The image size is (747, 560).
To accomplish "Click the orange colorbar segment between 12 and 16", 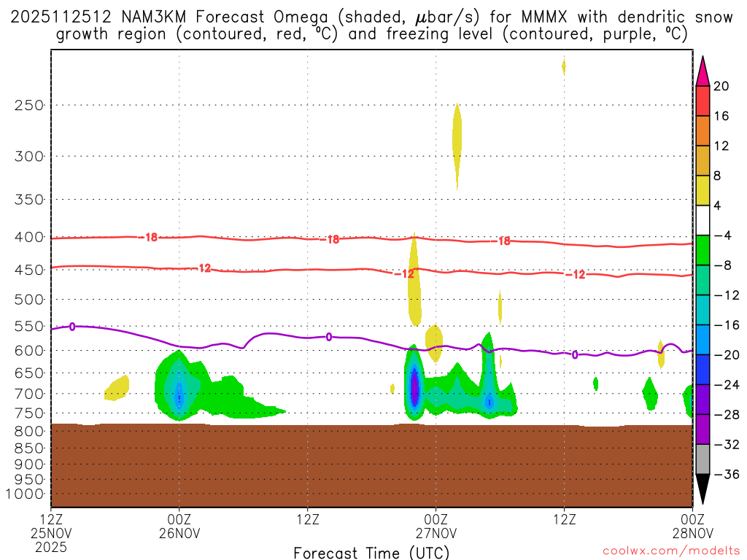I will click(703, 131).
